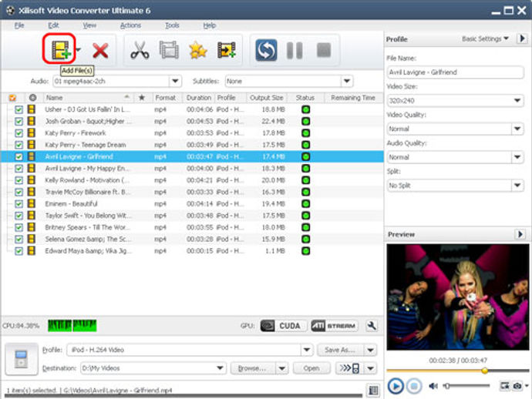Viewport: 532px width, 399px height.
Task: Uncheck Taylor Swift - You Belong checkbox
Action: tap(19, 216)
